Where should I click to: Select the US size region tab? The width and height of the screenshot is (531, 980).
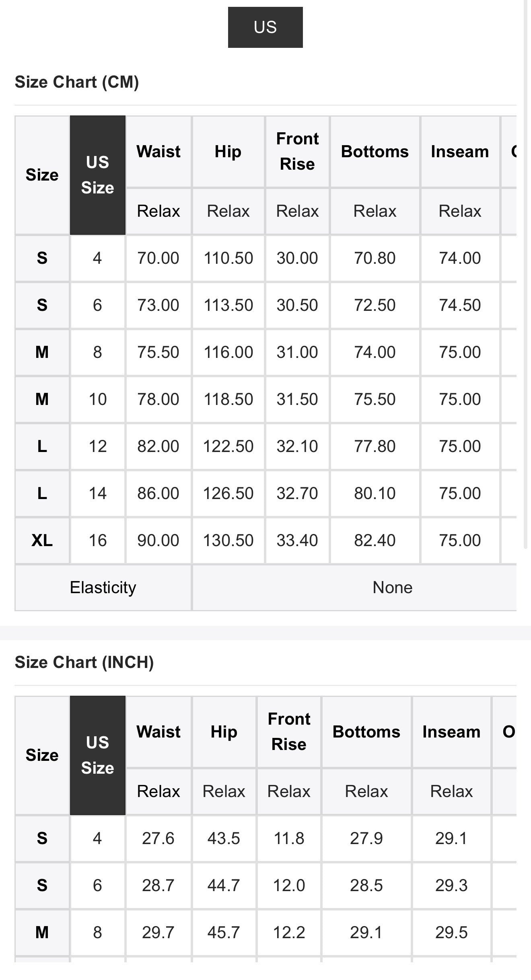pos(265,27)
